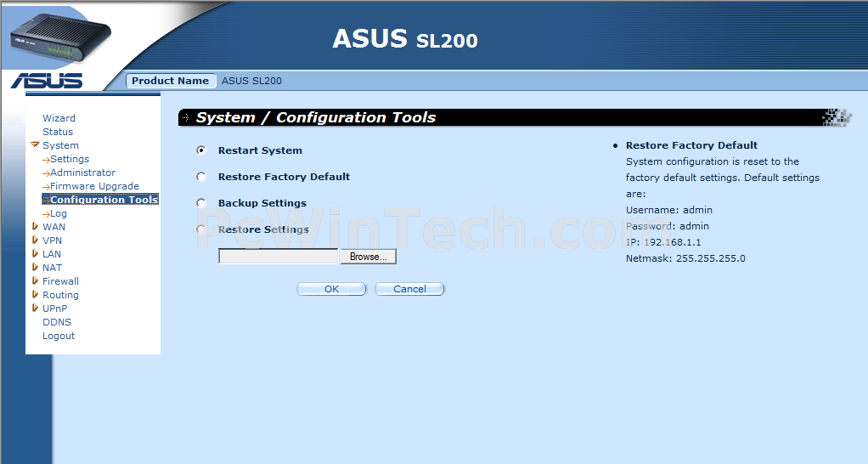The width and height of the screenshot is (868, 464).
Task: Select the Restart System radio button
Action: coord(201,150)
